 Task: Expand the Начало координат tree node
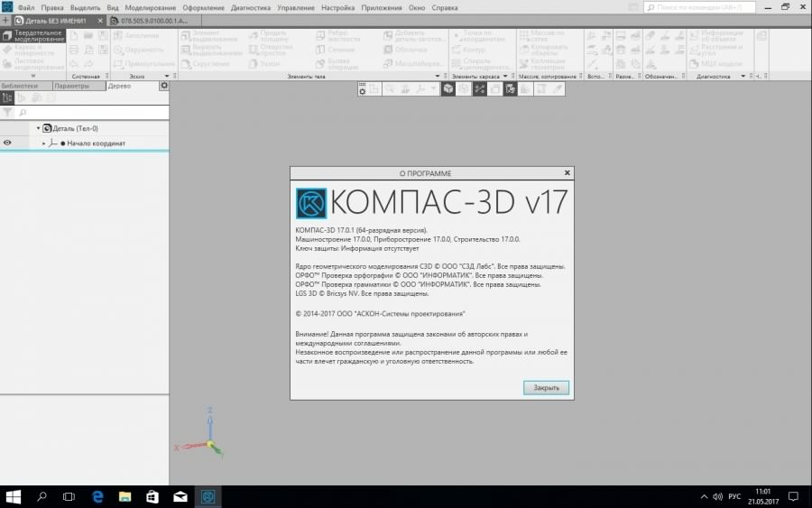click(x=43, y=143)
